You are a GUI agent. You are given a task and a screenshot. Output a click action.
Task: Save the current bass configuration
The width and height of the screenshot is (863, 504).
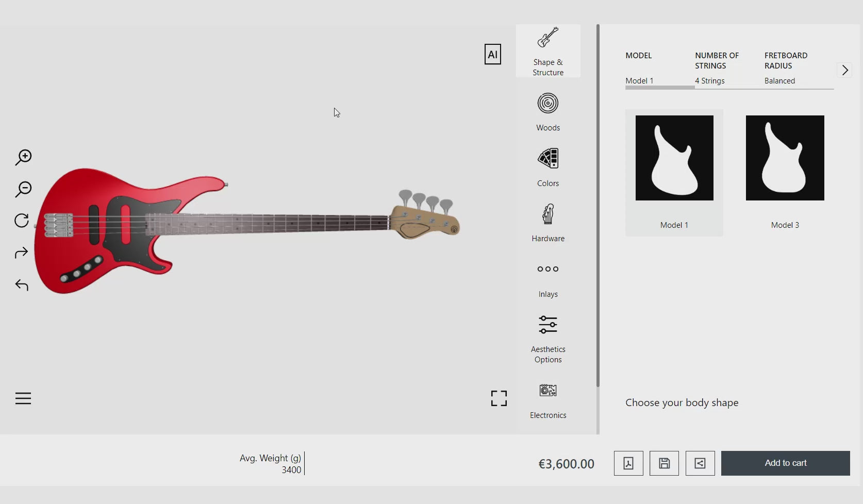664,463
